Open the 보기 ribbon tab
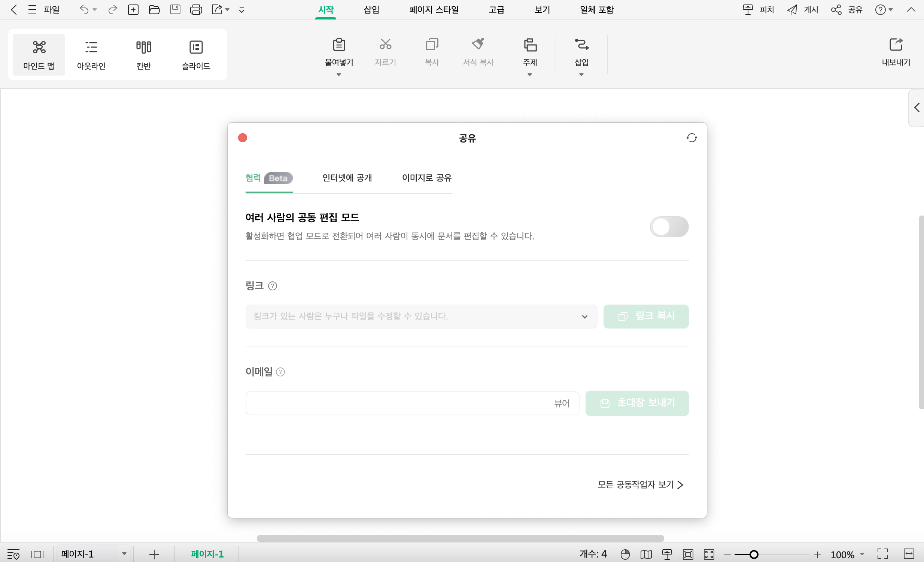 [542, 10]
